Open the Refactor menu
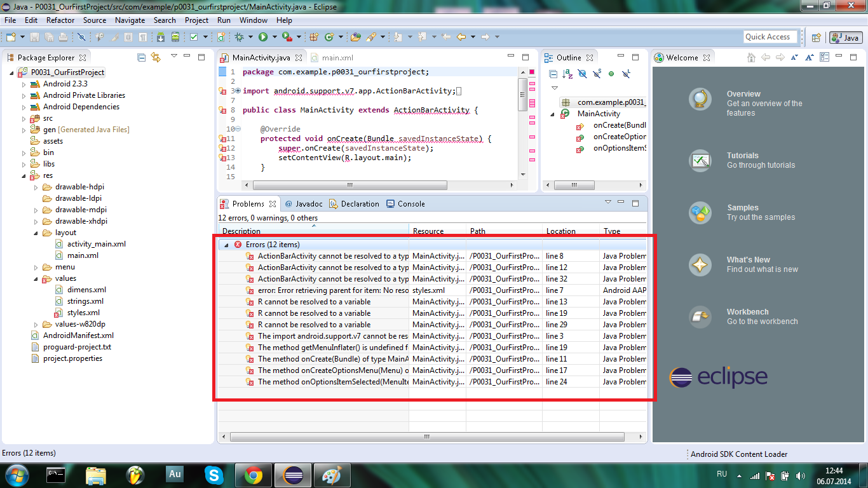The height and width of the screenshot is (488, 868). pos(60,20)
